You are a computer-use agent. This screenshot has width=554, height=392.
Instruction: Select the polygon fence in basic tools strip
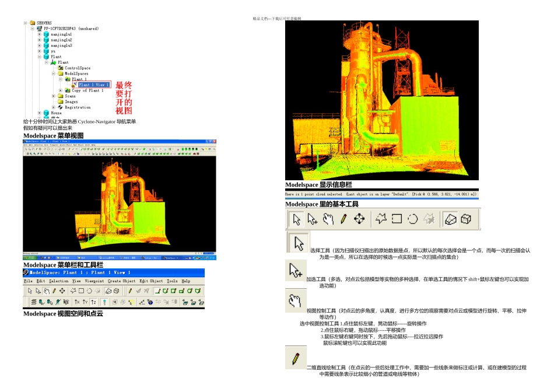(x=381, y=219)
